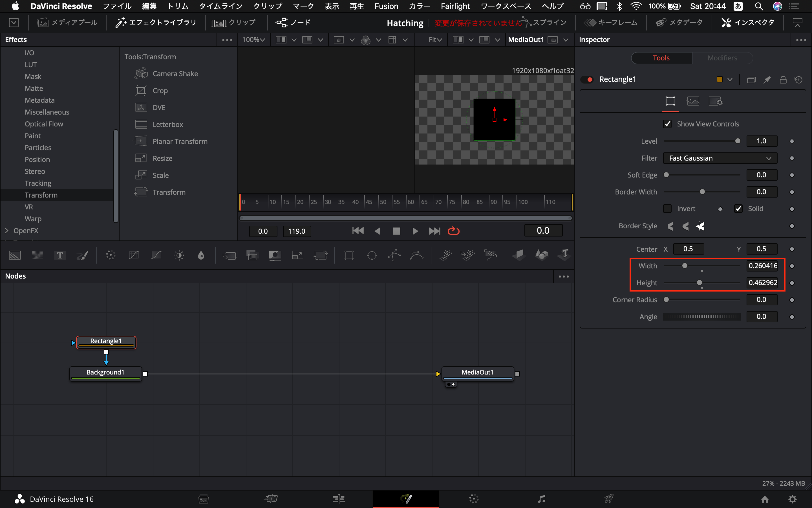
Task: Toggle Show View Controls checkbox
Action: pyautogui.click(x=667, y=124)
